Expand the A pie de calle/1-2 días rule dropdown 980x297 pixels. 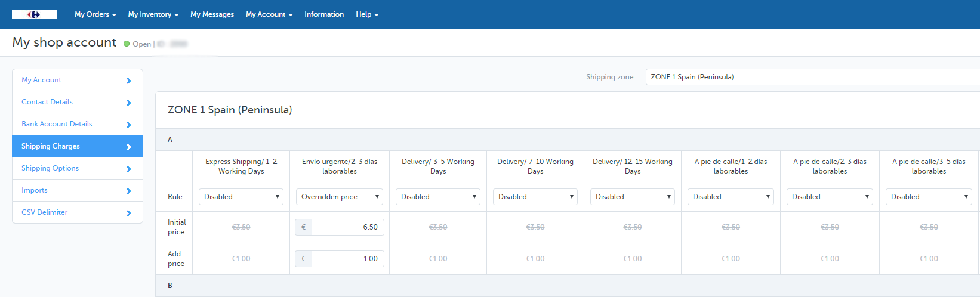point(731,197)
